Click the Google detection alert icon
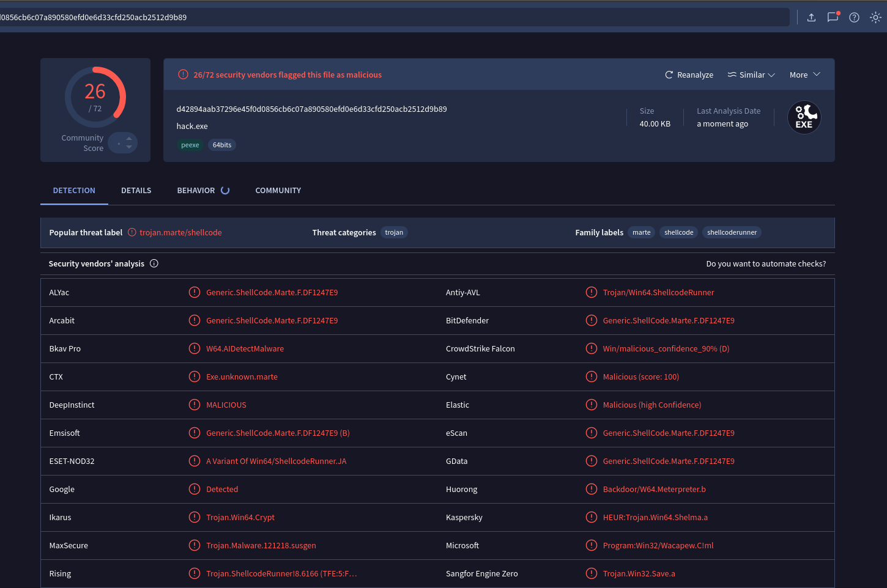Viewport: 887px width, 588px height. [x=195, y=489]
